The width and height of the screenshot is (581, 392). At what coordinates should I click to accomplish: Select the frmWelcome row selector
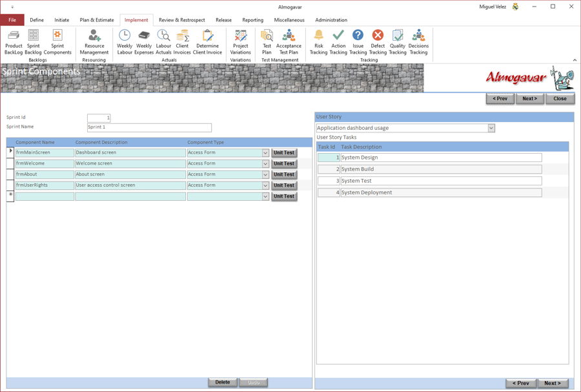[10, 163]
